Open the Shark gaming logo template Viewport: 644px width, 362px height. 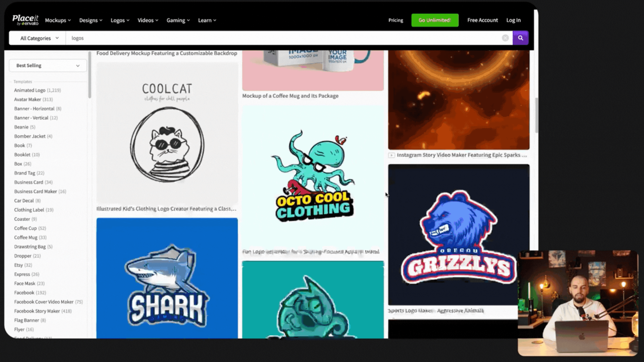pos(167,278)
